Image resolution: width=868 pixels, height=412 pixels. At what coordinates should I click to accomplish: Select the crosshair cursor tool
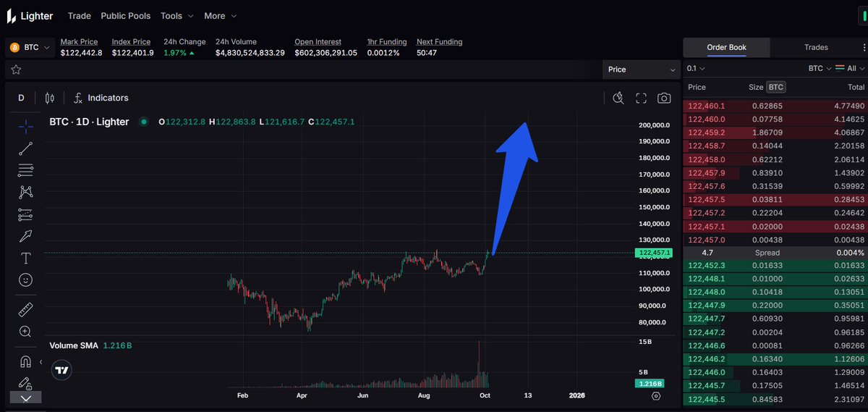pyautogui.click(x=25, y=127)
